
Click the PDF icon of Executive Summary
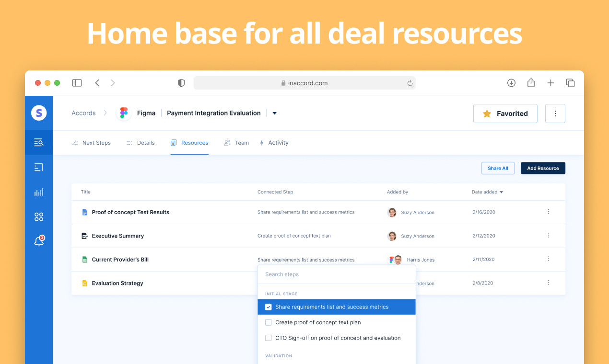click(84, 236)
